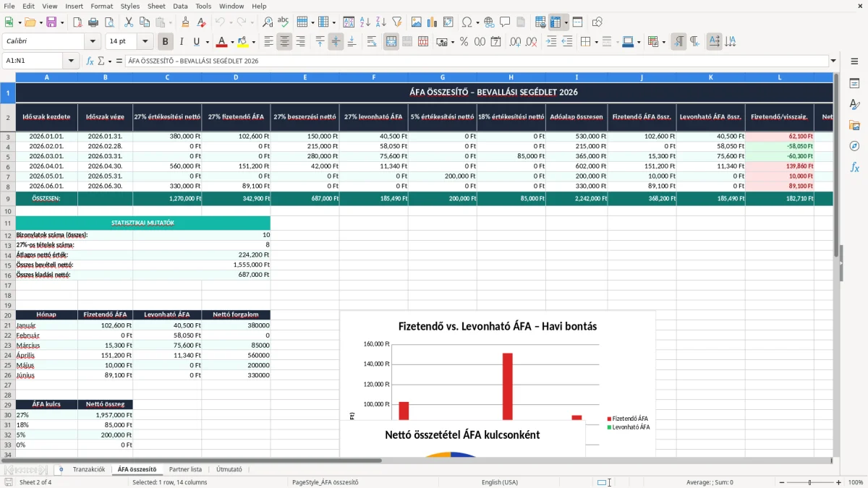This screenshot has height=488, width=868.
Task: Merge and center cells
Action: (x=391, y=42)
